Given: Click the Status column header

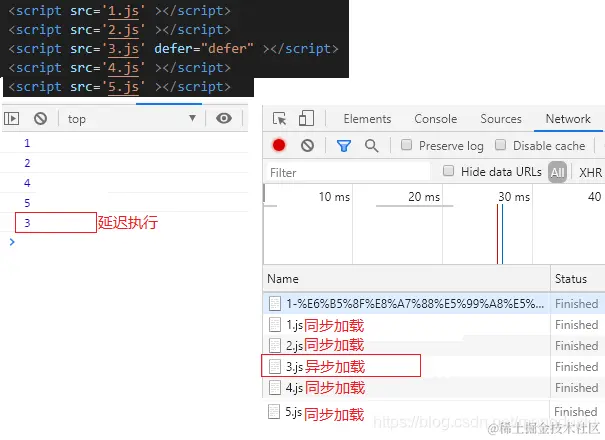Looking at the screenshot, I should pyautogui.click(x=577, y=279).
